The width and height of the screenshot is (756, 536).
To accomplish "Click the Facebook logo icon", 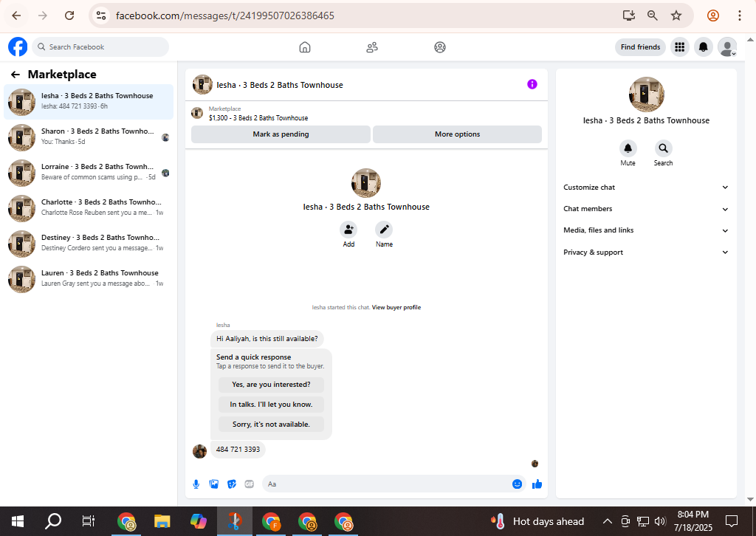I will [x=18, y=47].
